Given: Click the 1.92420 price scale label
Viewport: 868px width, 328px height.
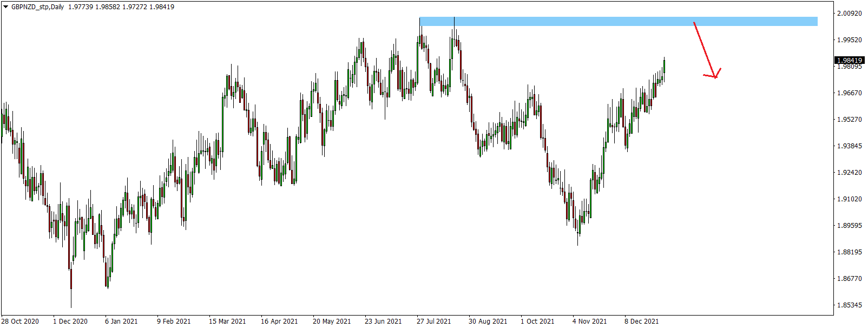Looking at the screenshot, I should tap(850, 173).
